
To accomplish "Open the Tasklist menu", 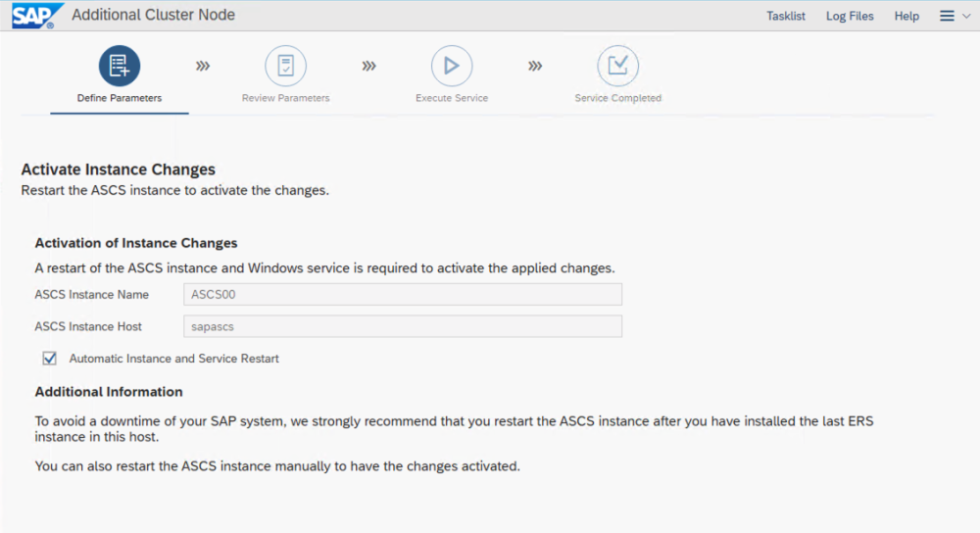I will point(786,16).
